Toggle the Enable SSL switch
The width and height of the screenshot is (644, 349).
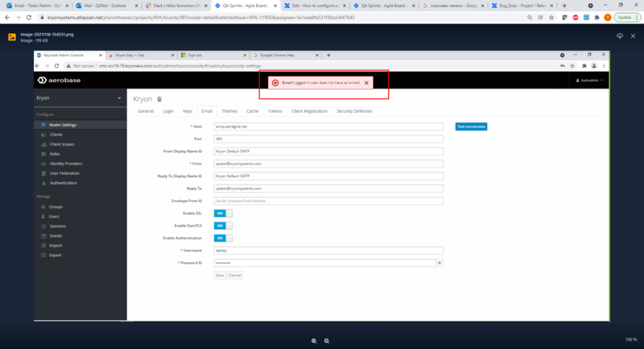pos(223,213)
